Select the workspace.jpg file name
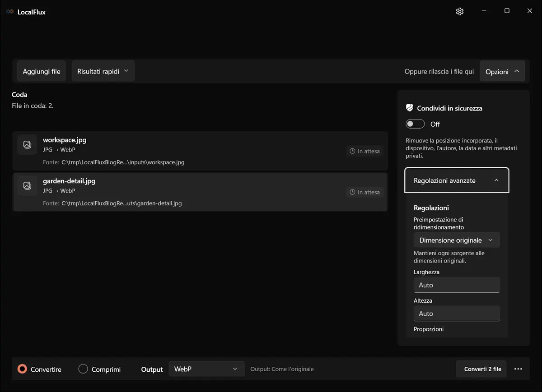 pyautogui.click(x=65, y=140)
